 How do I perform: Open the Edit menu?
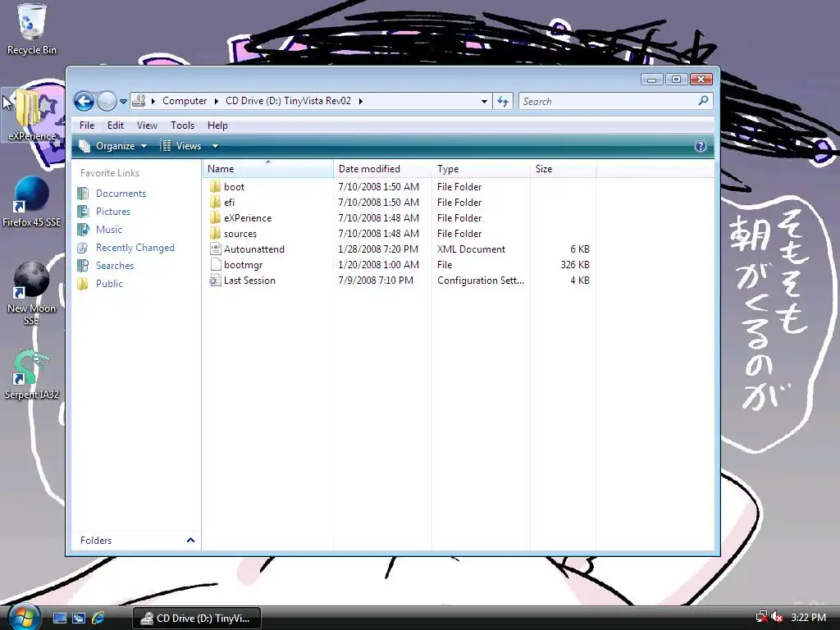115,126
